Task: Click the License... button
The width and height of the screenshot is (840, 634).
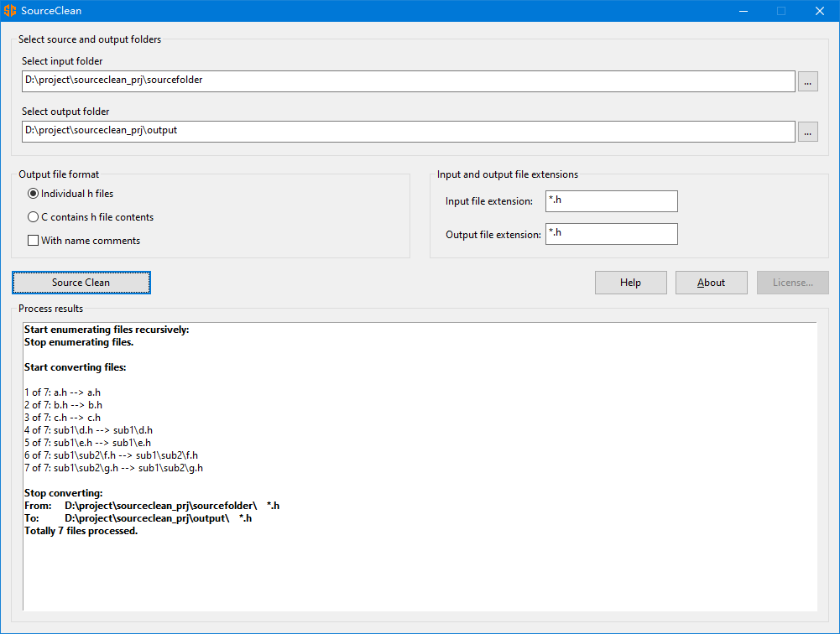Action: pyautogui.click(x=792, y=283)
